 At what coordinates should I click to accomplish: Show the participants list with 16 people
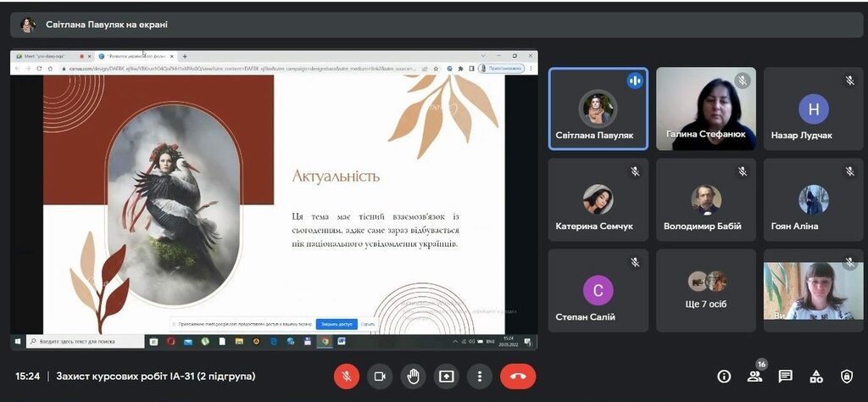pos(754,377)
